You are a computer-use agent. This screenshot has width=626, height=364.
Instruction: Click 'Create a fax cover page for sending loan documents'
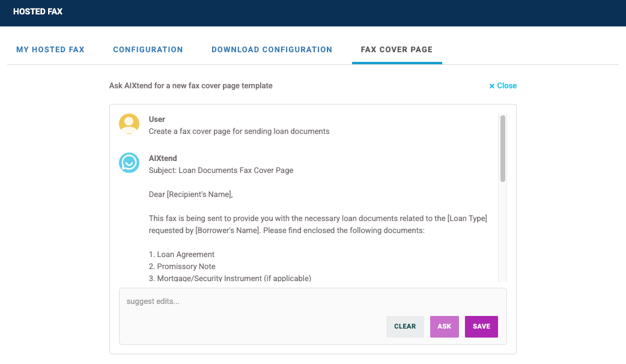[x=239, y=132]
